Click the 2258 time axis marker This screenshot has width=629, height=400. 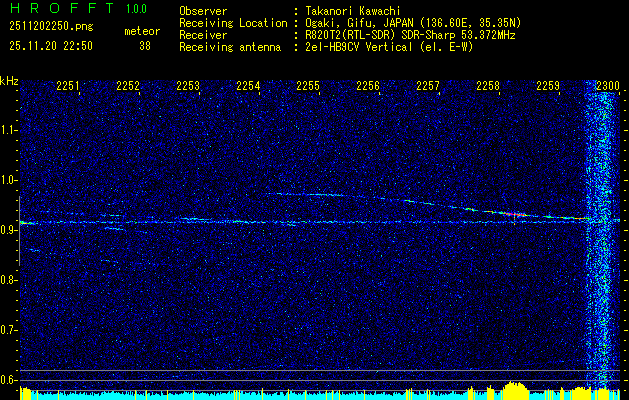point(488,85)
